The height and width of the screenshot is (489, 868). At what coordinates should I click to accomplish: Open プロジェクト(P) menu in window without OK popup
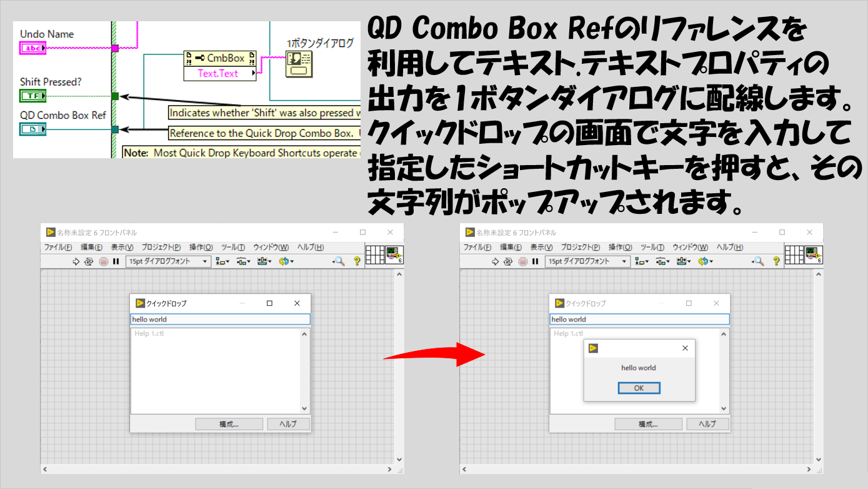161,248
